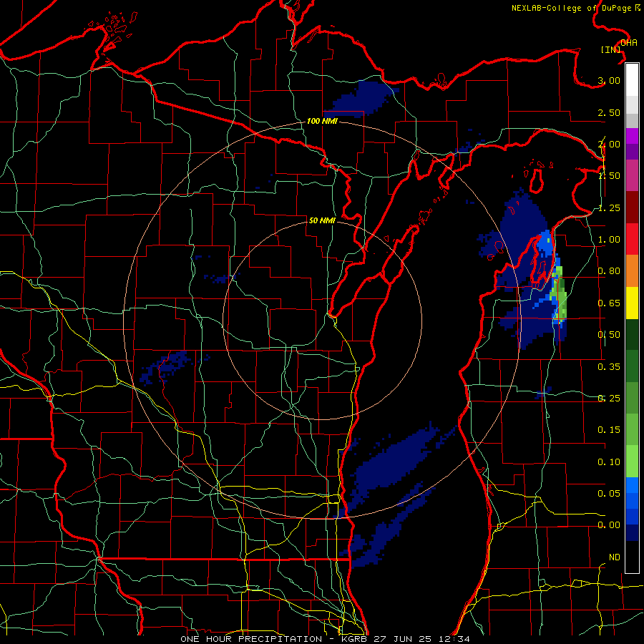Click the 0.35 legend value

tap(609, 367)
